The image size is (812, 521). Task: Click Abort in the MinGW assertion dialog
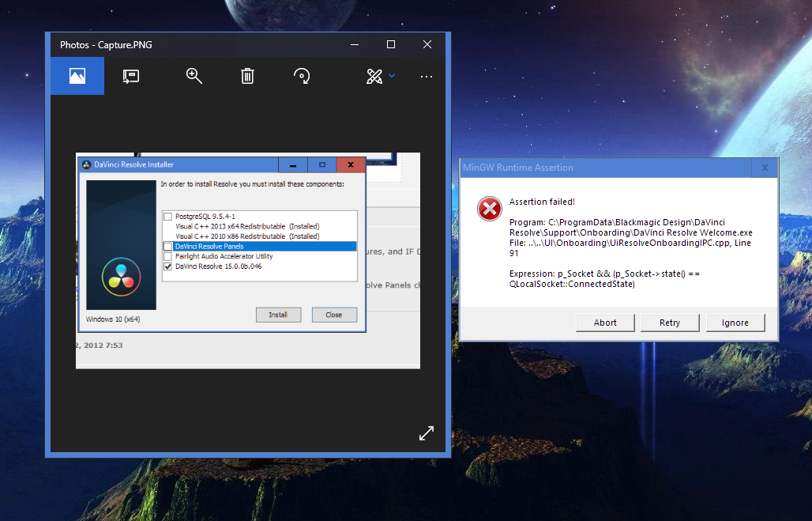605,323
